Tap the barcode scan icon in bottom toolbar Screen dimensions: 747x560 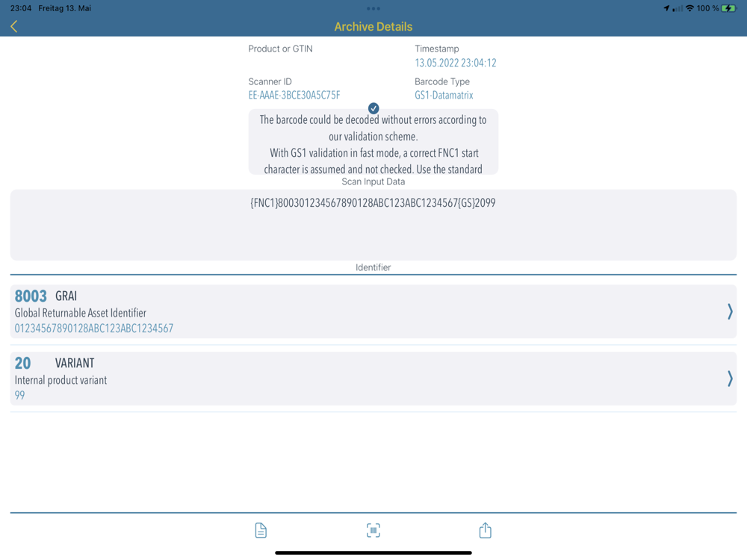coord(373,530)
